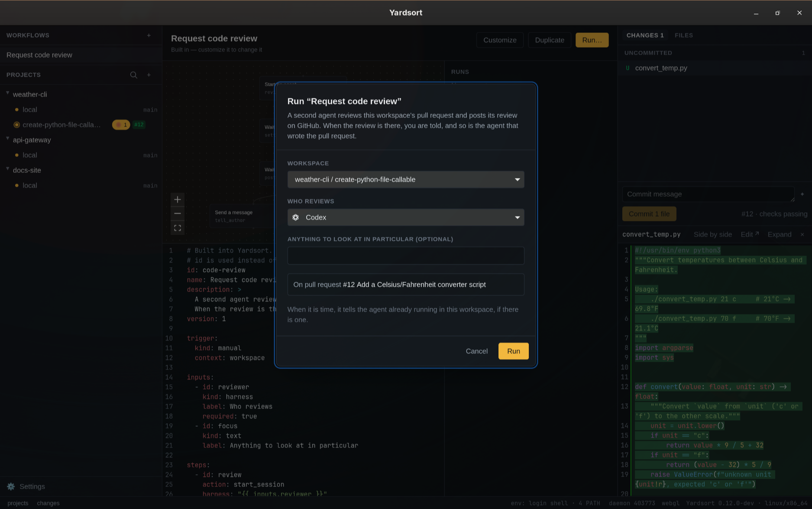Viewport: 812px width, 509px height.
Task: Select docs-site local workspace
Action: [x=81, y=185]
